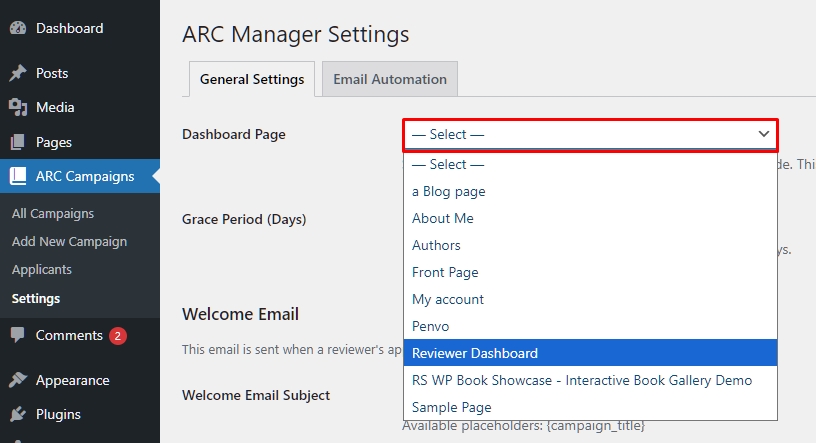Click the 'Dashboard Page' field label

tap(234, 134)
